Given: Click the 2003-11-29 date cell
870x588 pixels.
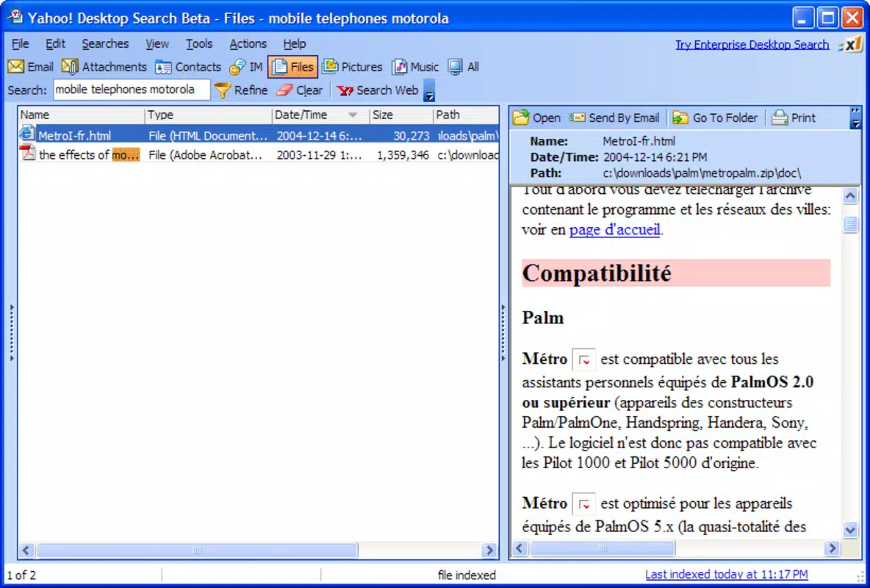Looking at the screenshot, I should point(319,155).
